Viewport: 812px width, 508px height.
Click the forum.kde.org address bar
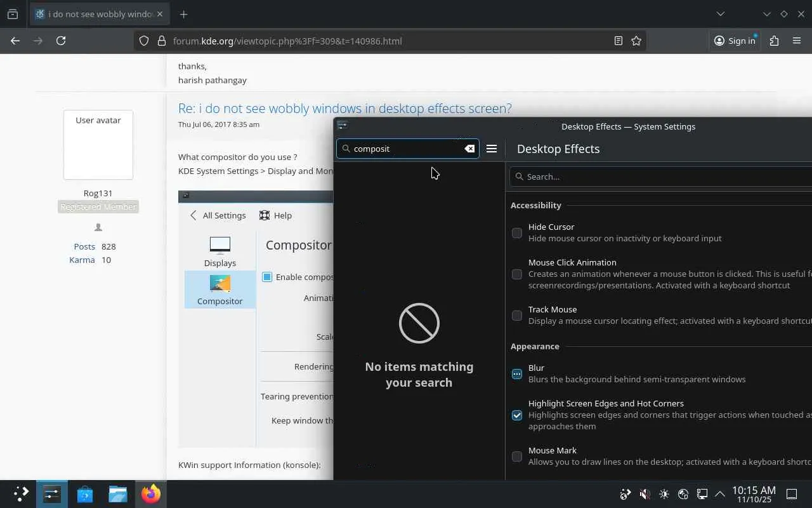(x=390, y=41)
